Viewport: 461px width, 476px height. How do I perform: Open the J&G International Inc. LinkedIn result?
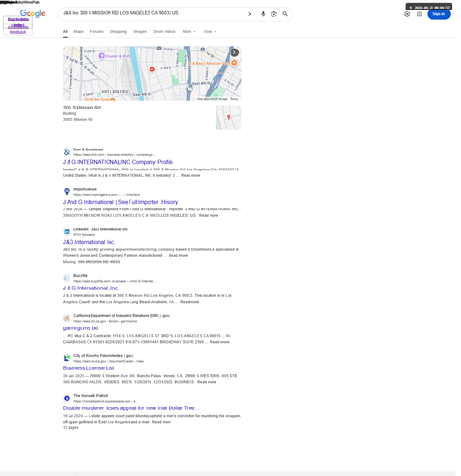(x=89, y=242)
